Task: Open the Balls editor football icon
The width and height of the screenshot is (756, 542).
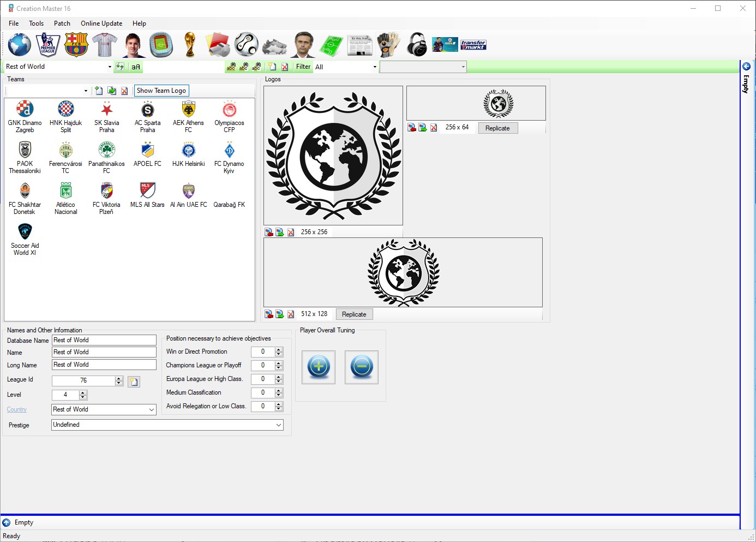Action: click(247, 45)
